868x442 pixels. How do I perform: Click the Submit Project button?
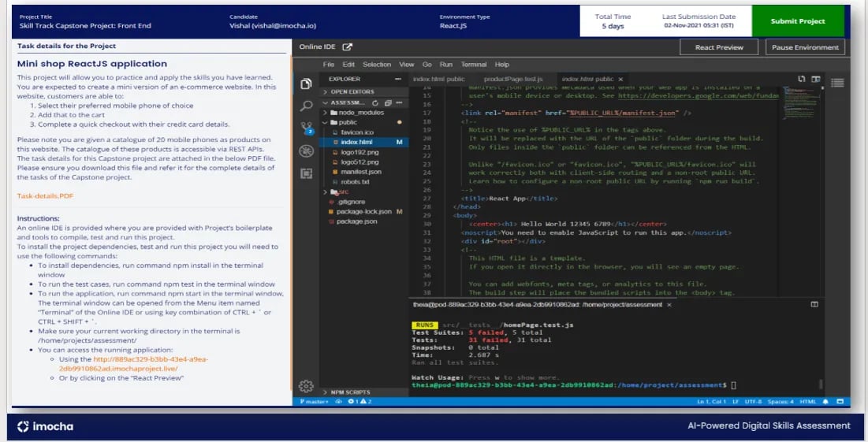(798, 21)
